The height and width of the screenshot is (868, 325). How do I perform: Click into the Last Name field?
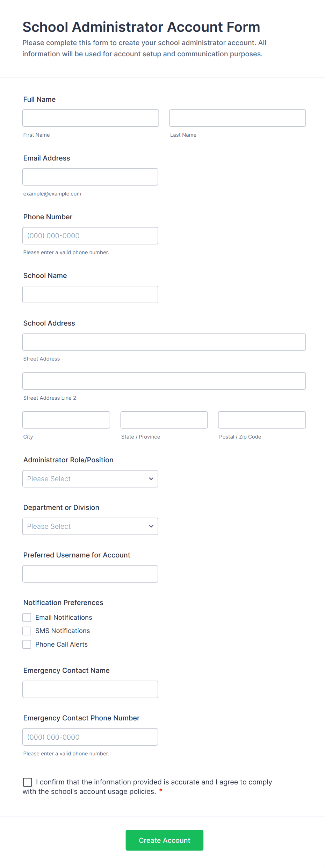coord(237,118)
